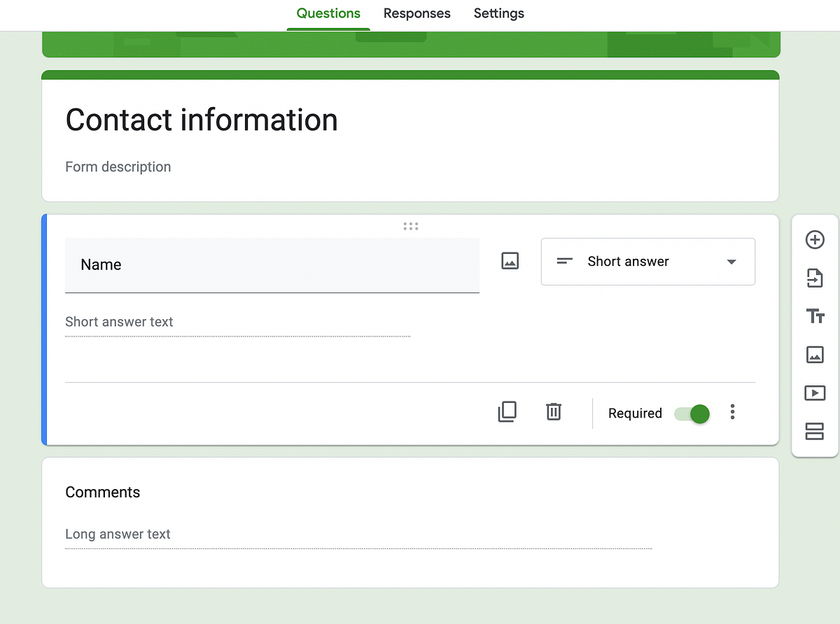Select the Questions tab

[328, 13]
